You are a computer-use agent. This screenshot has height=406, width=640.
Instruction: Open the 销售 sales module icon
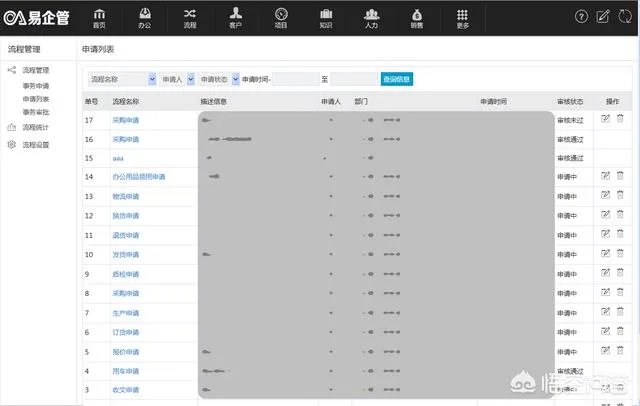click(x=417, y=17)
